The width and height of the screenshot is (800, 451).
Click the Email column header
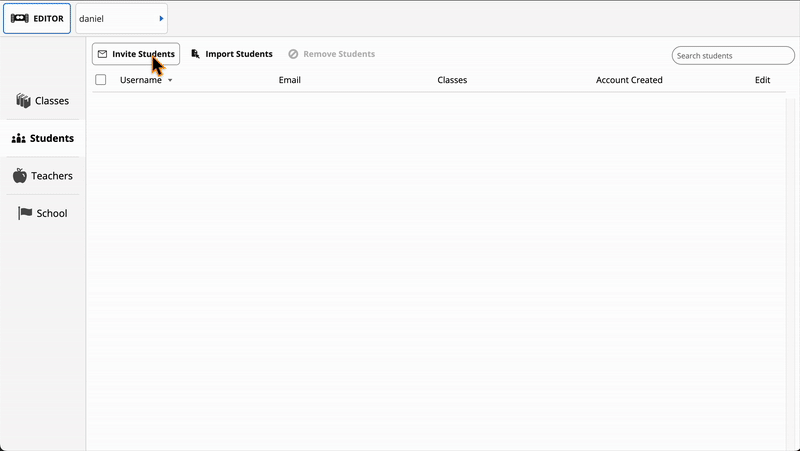point(289,80)
